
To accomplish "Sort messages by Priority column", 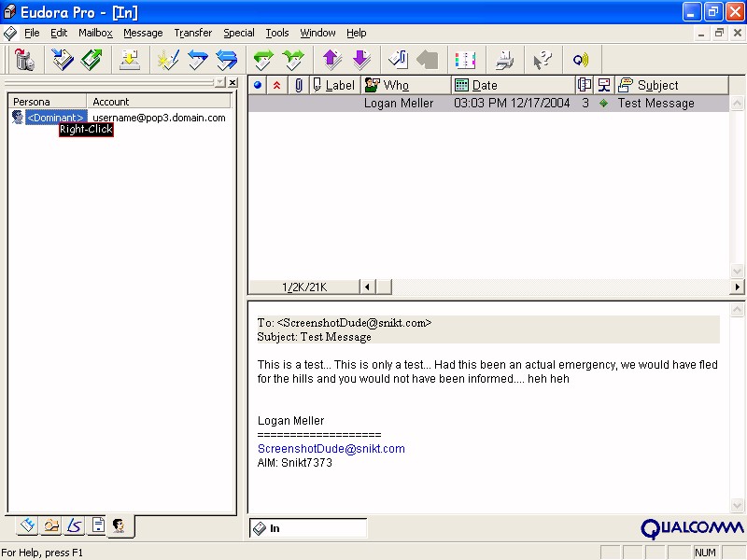I will coord(276,85).
